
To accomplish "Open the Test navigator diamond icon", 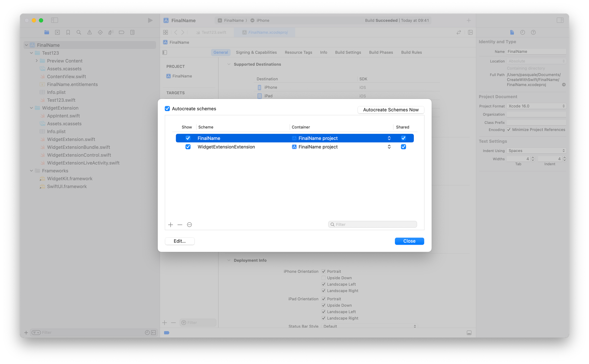I will pyautogui.click(x=100, y=32).
